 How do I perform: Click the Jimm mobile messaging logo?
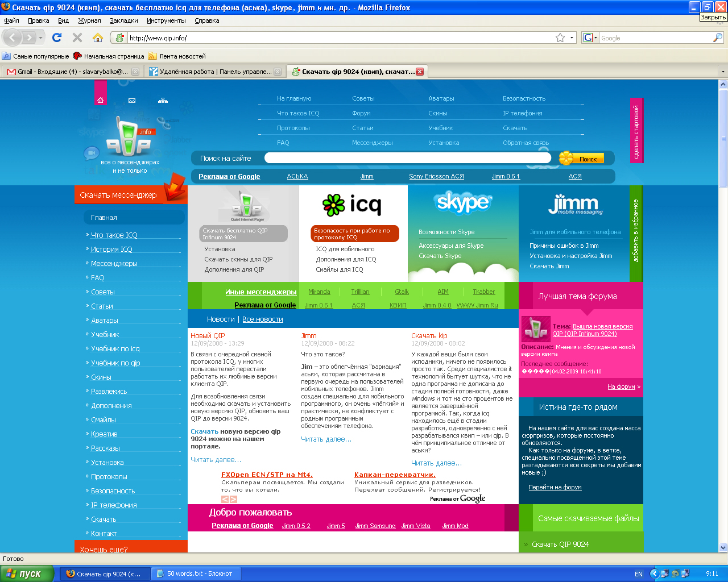click(x=576, y=205)
